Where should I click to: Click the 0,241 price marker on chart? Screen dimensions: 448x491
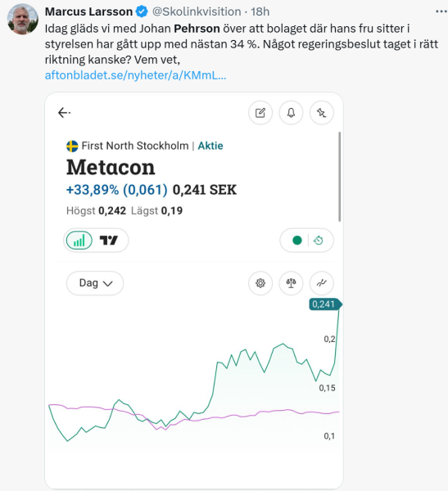click(325, 304)
